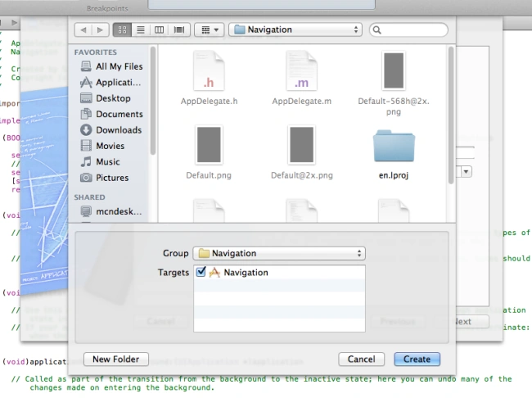Open Documents in the sidebar
The image size is (532, 398).
point(111,114)
